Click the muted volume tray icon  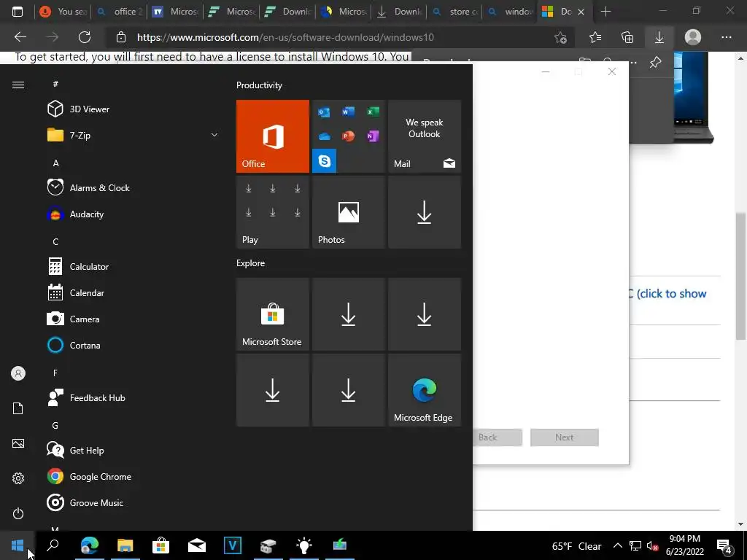click(652, 546)
